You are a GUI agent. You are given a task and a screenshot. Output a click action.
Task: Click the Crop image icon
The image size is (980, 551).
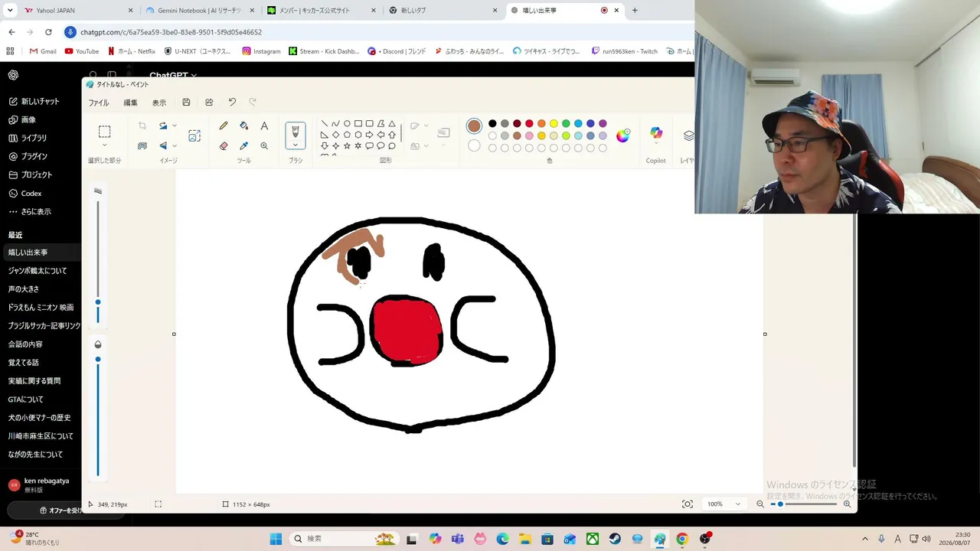[142, 126]
